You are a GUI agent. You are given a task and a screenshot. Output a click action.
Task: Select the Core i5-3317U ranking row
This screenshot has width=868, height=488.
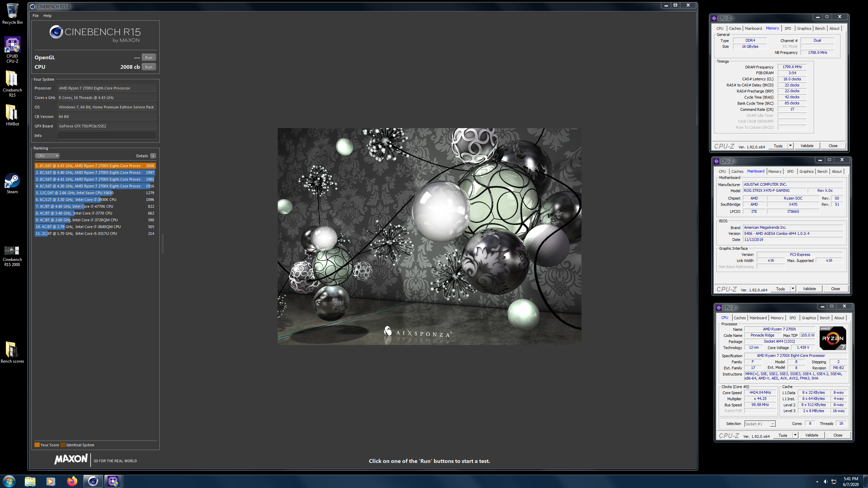point(95,233)
